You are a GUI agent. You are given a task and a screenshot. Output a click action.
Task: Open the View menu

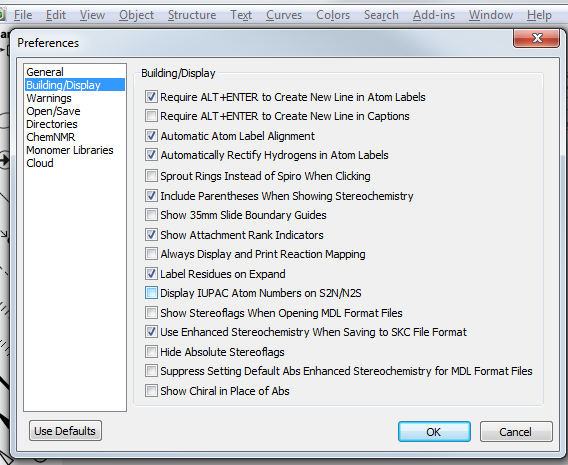pos(92,15)
